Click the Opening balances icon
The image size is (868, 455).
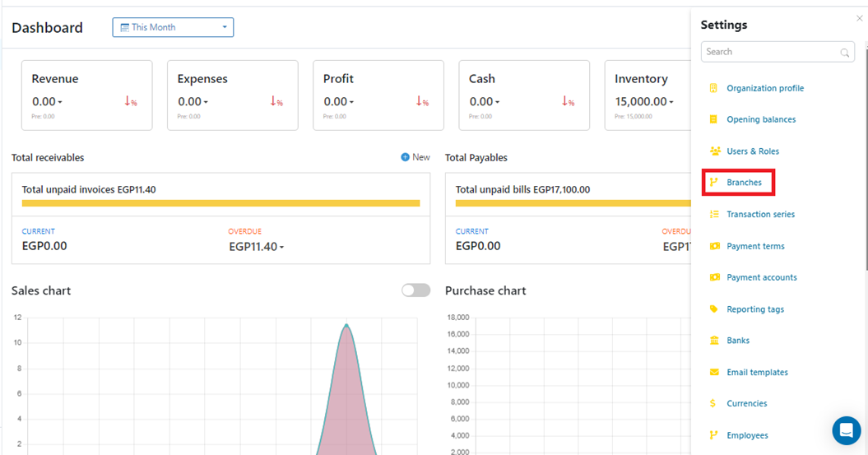[x=713, y=119]
